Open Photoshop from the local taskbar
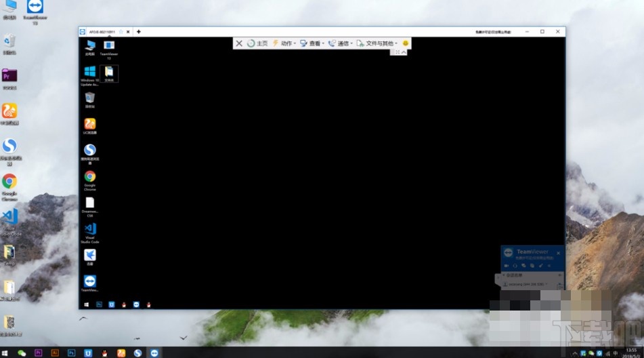Screen dimensions: 644x358 [x=72, y=353]
